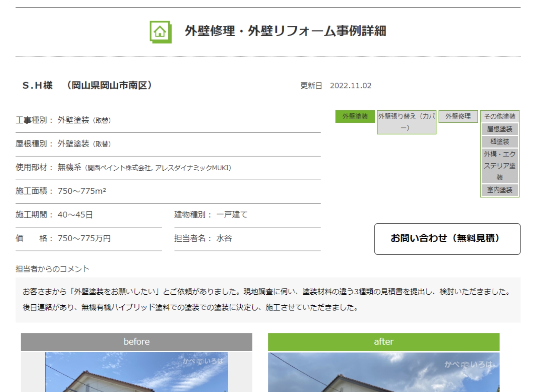Open the 樋塗装 sub-category

pos(500,142)
